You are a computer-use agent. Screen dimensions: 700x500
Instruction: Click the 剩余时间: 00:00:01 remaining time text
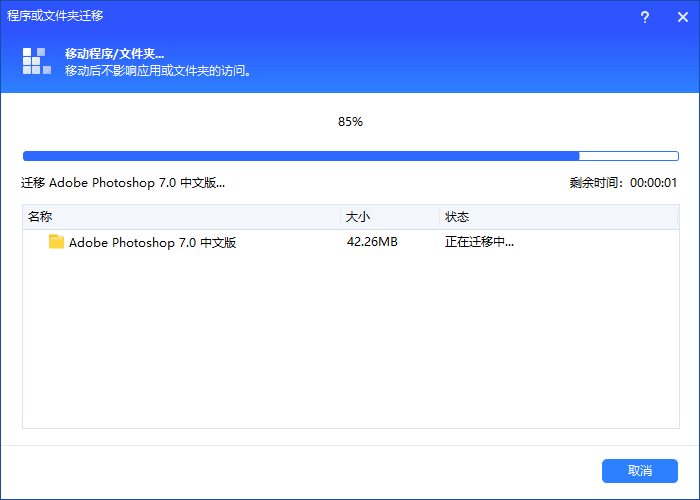point(623,183)
